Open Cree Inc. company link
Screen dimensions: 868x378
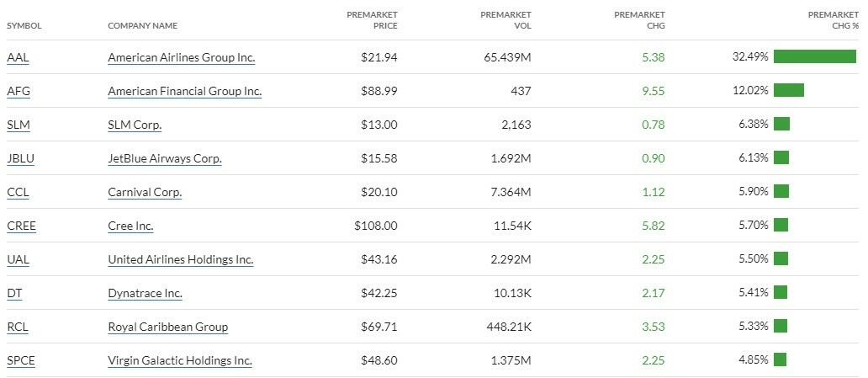tap(130, 226)
